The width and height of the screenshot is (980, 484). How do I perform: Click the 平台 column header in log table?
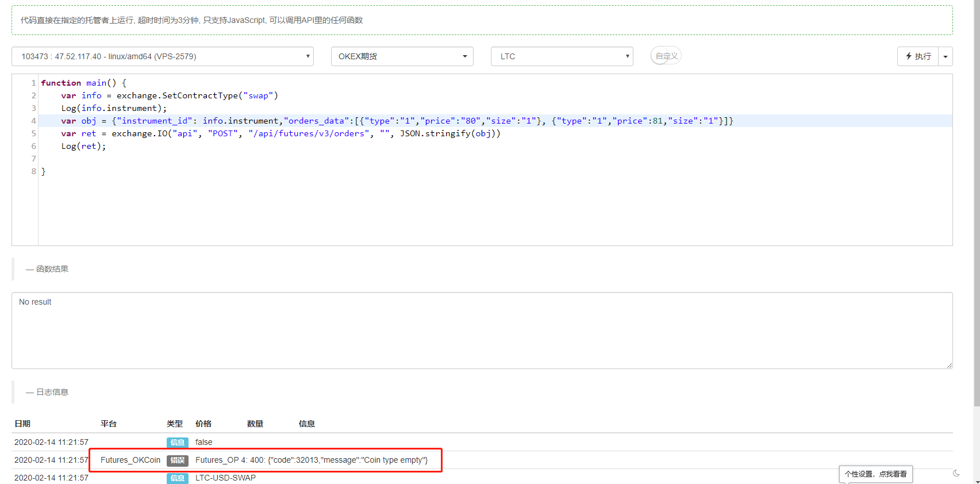[109, 424]
